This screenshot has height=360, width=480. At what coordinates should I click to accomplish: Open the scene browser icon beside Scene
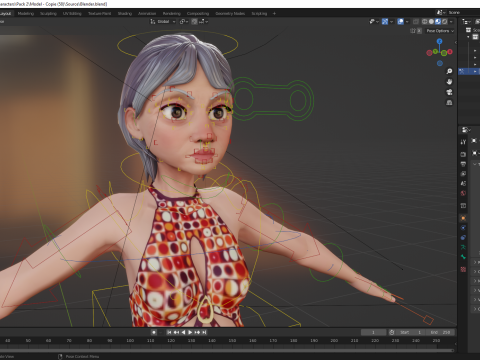[x=440, y=12]
